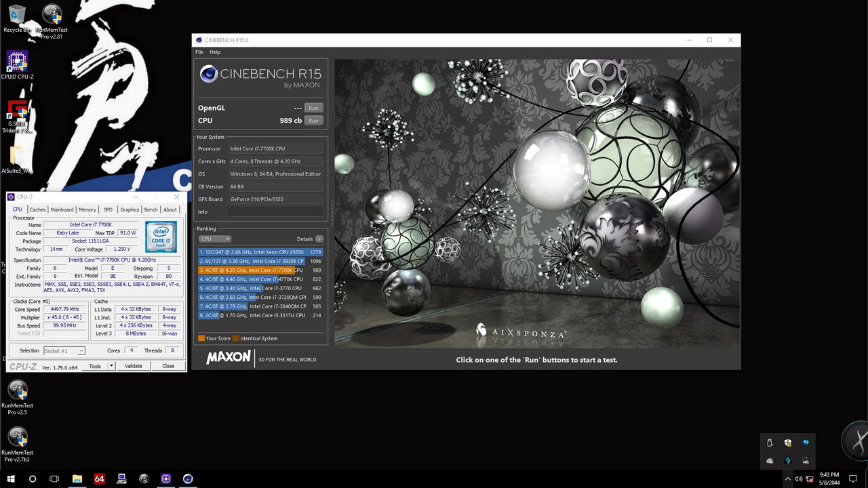Click the Tools button in CPU-Z
The image size is (868, 488).
tap(95, 366)
